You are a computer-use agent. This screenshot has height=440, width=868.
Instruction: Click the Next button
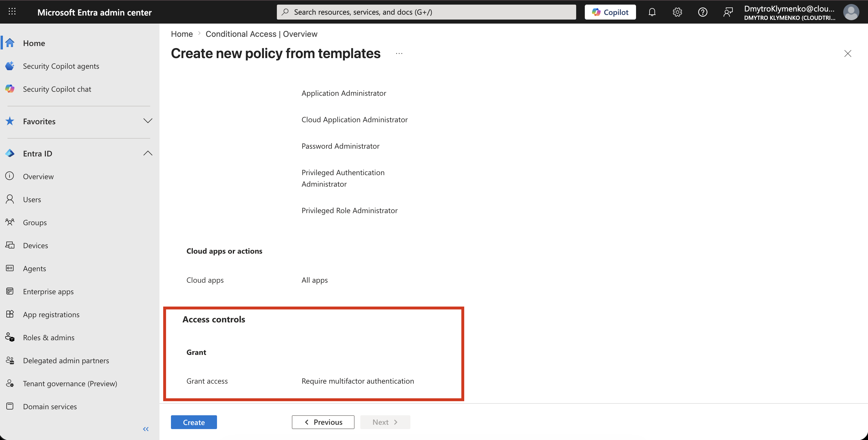coord(385,422)
